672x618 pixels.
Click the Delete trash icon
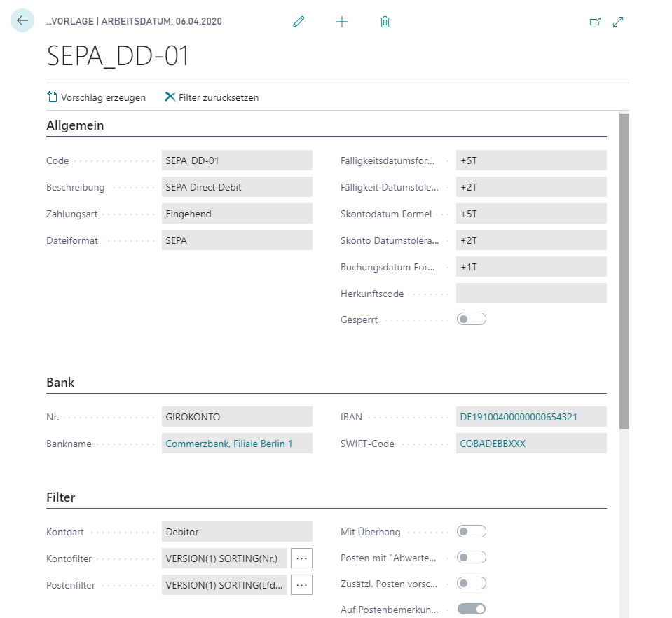coord(385,22)
